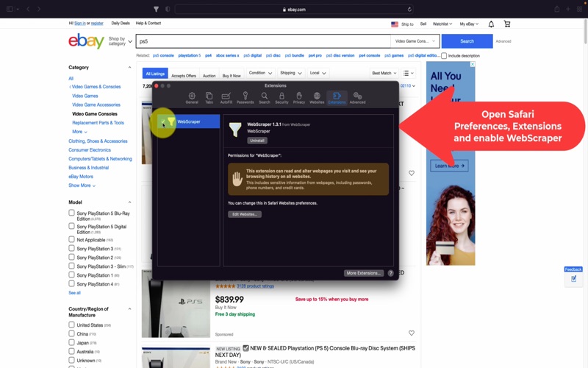Open the Best Match sort dropdown
Screen dimensions: 588x368
pos(384,74)
